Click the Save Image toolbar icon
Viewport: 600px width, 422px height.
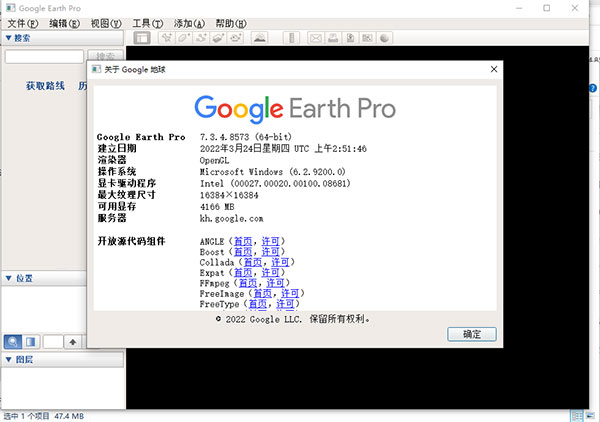tap(350, 38)
